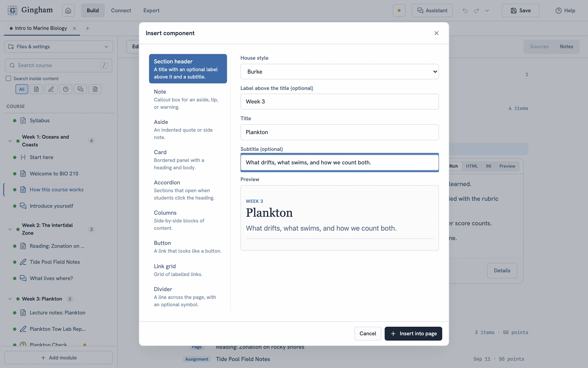
Task: Select the Accordion component
Action: pyautogui.click(x=188, y=190)
